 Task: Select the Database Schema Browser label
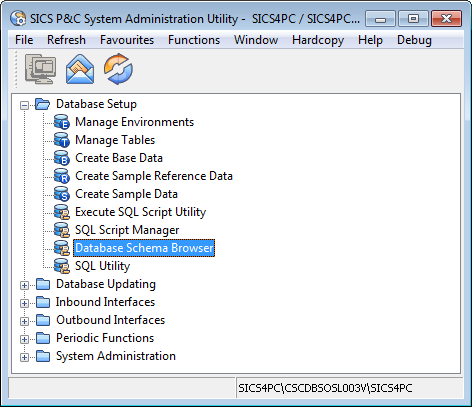[x=144, y=248]
